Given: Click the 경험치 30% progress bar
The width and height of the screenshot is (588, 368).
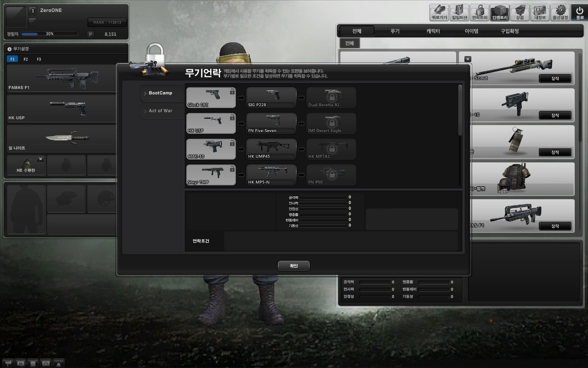Looking at the screenshot, I should [x=50, y=34].
